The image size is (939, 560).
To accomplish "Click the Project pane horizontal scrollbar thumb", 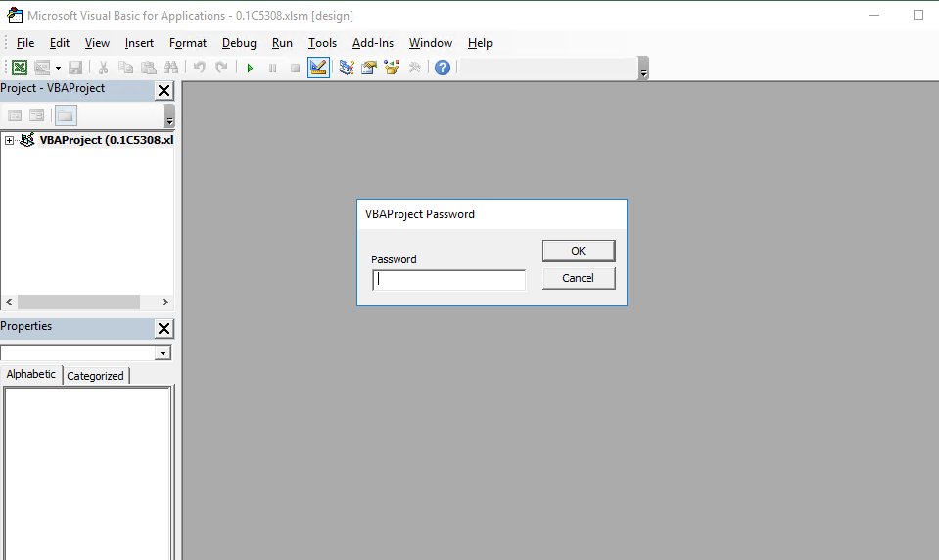I will [78, 302].
